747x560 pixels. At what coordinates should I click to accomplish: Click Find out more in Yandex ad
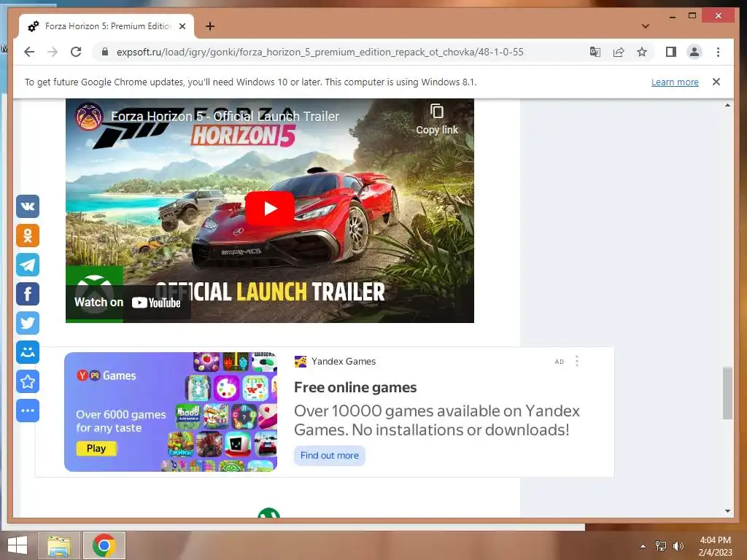(329, 455)
